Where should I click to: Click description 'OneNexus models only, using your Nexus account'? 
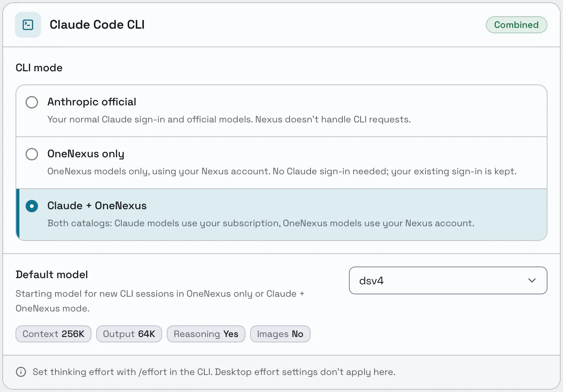point(159,171)
